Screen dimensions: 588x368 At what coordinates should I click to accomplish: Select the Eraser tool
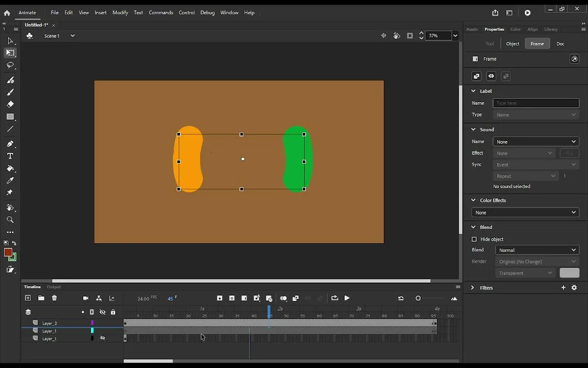coord(10,104)
